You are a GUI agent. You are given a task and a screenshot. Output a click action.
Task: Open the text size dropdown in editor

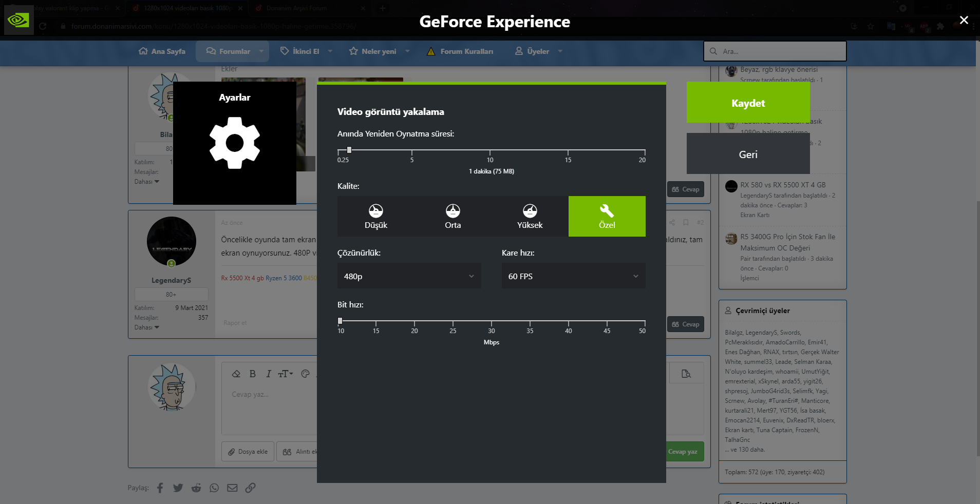[286, 374]
